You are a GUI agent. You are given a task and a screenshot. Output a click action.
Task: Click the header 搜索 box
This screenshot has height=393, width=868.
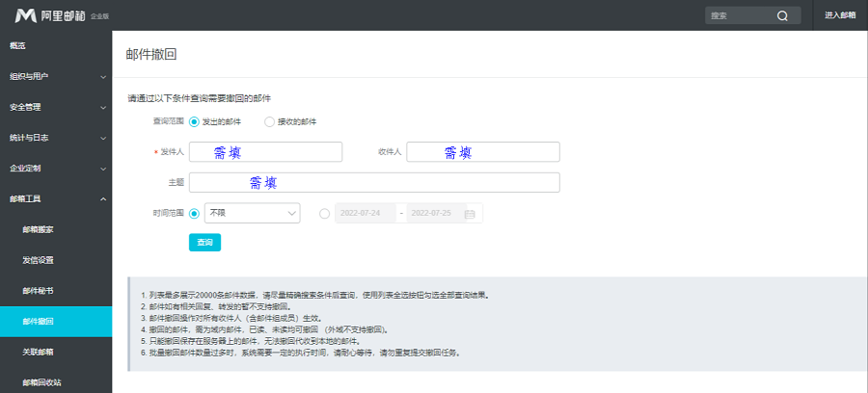coord(753,15)
